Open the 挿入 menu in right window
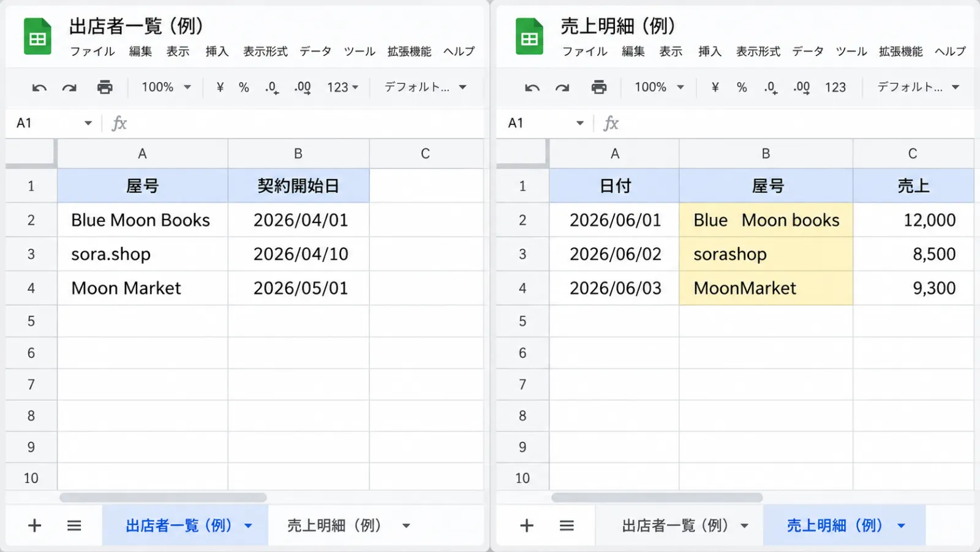 (710, 51)
